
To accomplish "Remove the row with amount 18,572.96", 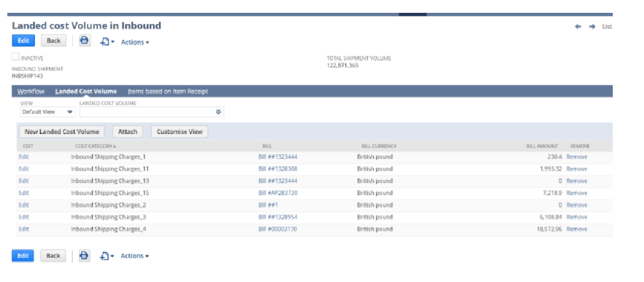I will pos(577,229).
